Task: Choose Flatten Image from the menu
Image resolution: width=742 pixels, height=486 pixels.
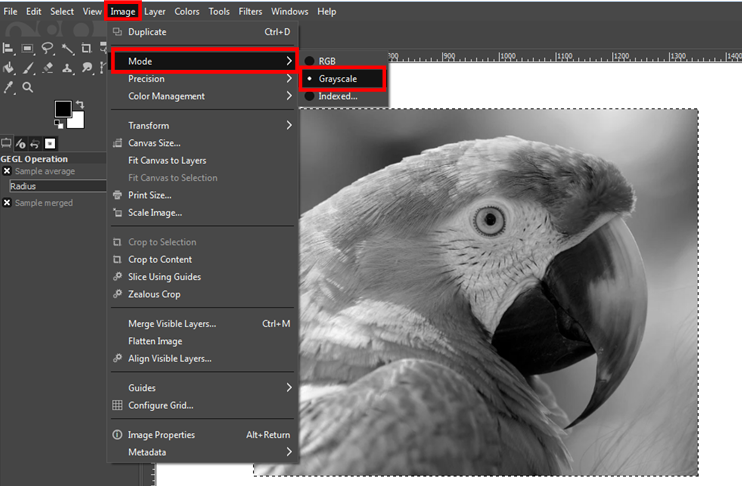Action: pos(155,341)
